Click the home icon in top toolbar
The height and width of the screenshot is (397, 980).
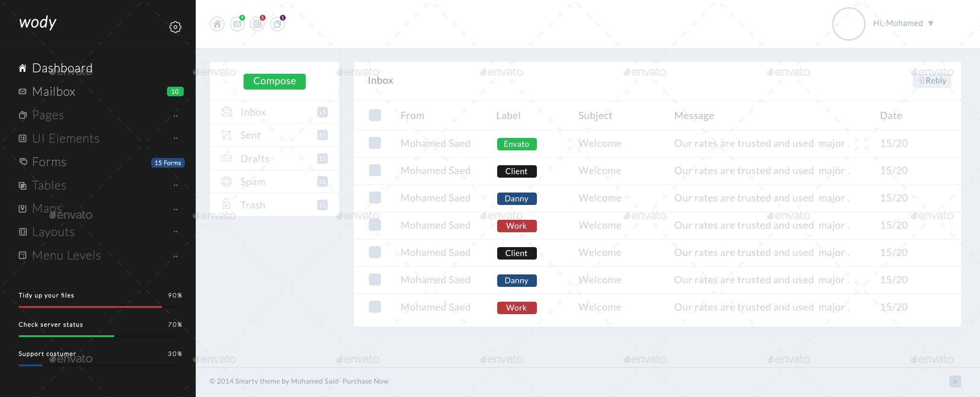[x=217, y=24]
